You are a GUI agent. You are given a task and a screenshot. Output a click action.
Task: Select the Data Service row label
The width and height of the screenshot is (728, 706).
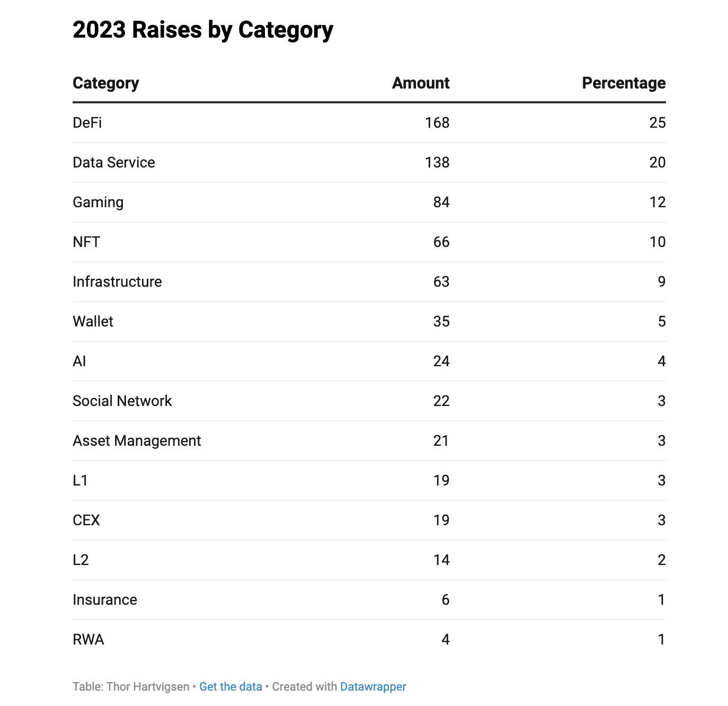click(114, 163)
